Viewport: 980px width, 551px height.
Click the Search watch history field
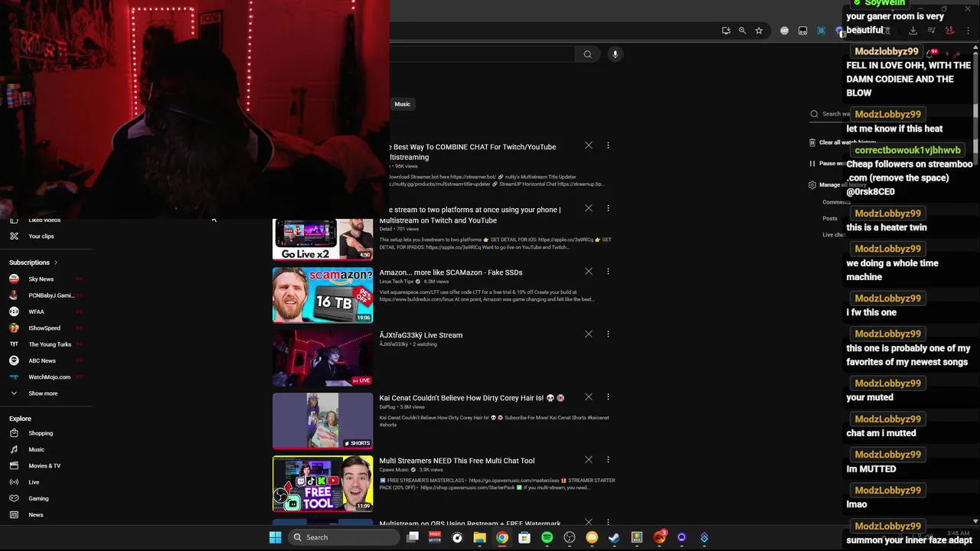click(x=836, y=114)
